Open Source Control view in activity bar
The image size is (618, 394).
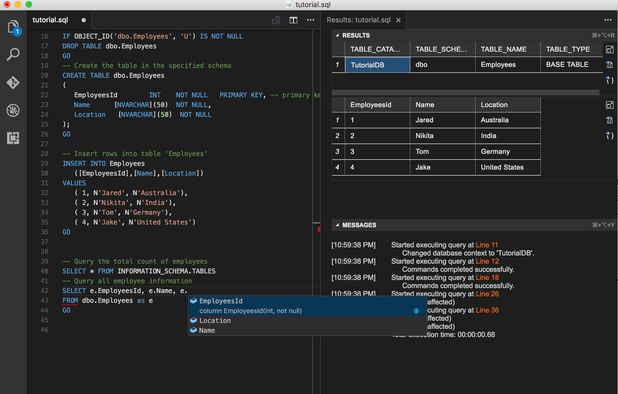[13, 83]
